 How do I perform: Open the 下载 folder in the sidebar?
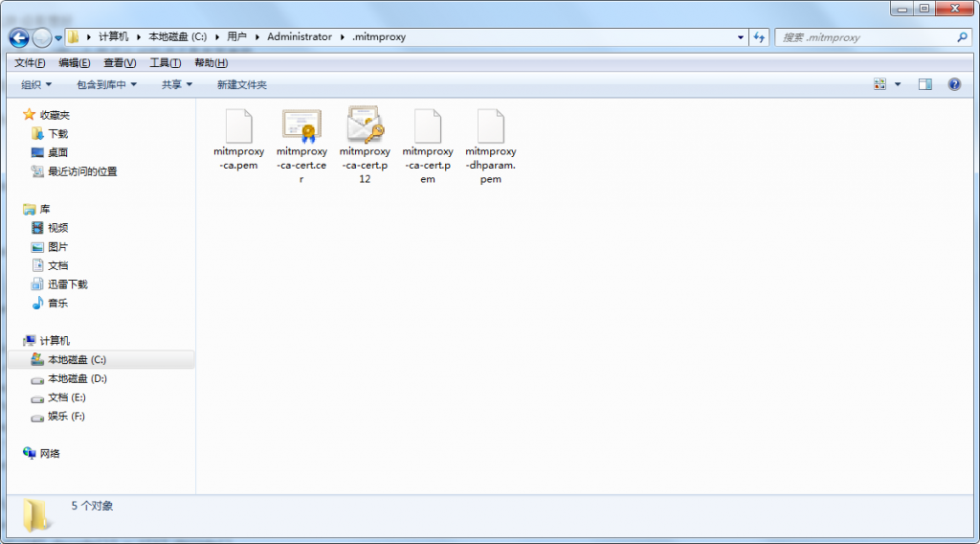(x=50, y=133)
